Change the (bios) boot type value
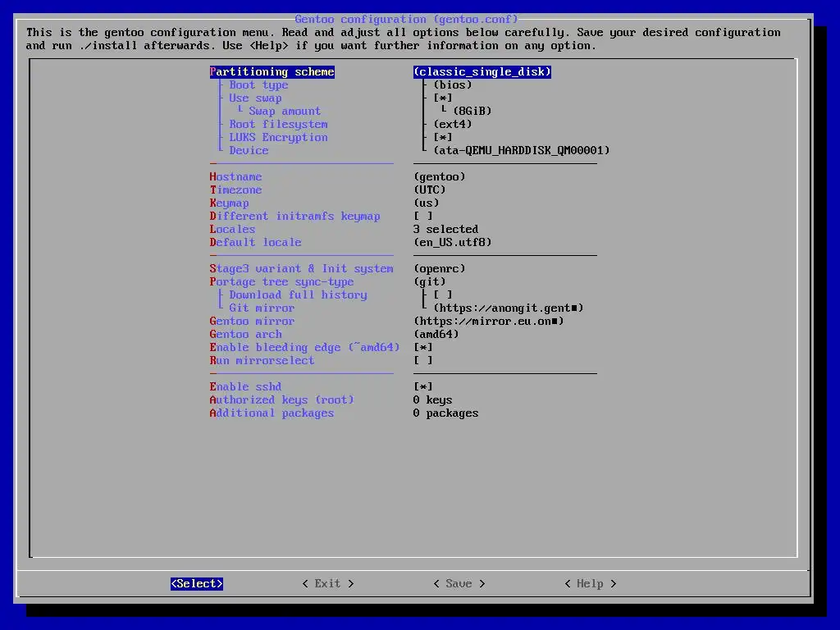Image resolution: width=840 pixels, height=630 pixels. click(453, 84)
